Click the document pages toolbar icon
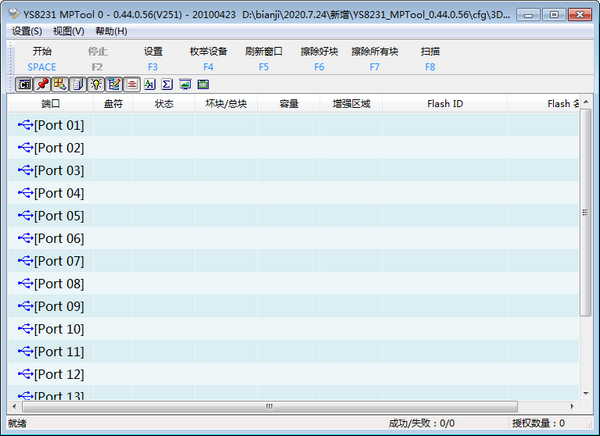Image resolution: width=600 pixels, height=436 pixels. click(78, 84)
